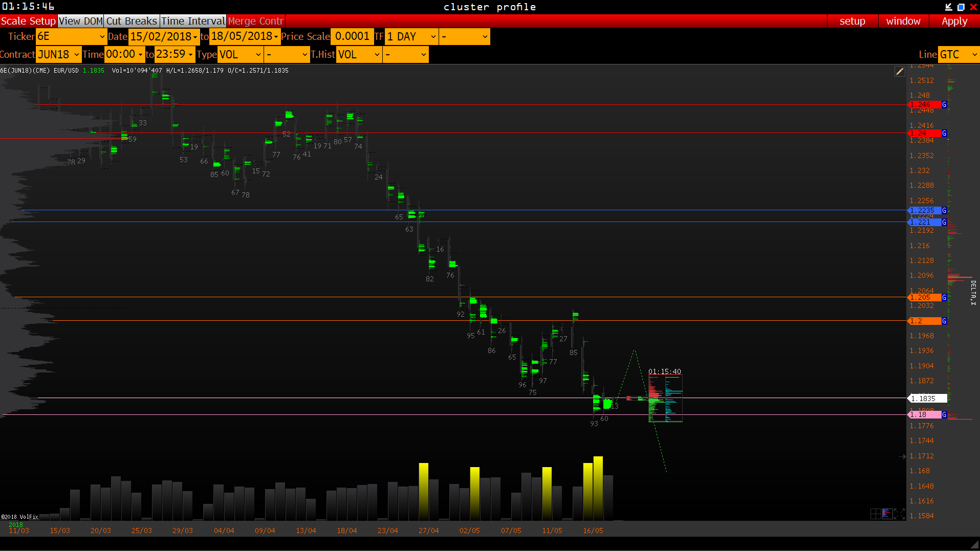Image resolution: width=980 pixels, height=551 pixels.
Task: Click the Price Scale 0.0001 input field
Action: [x=352, y=36]
